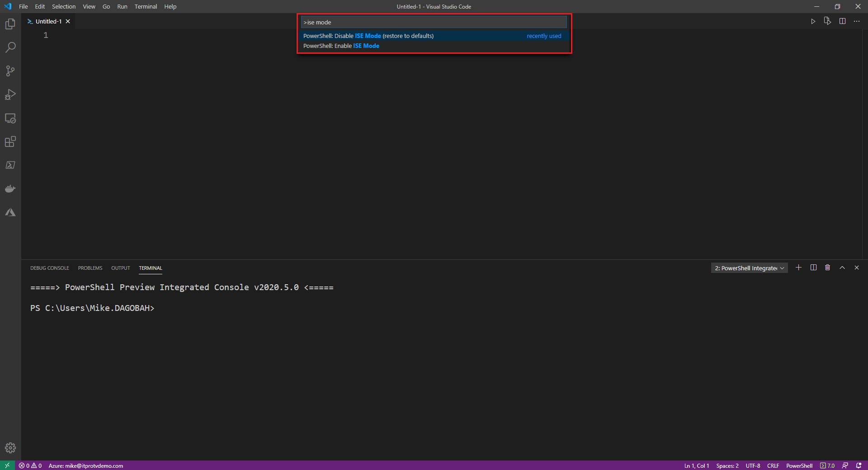Open the Explorer view in activity bar
Screen dimensions: 868x470
point(10,24)
